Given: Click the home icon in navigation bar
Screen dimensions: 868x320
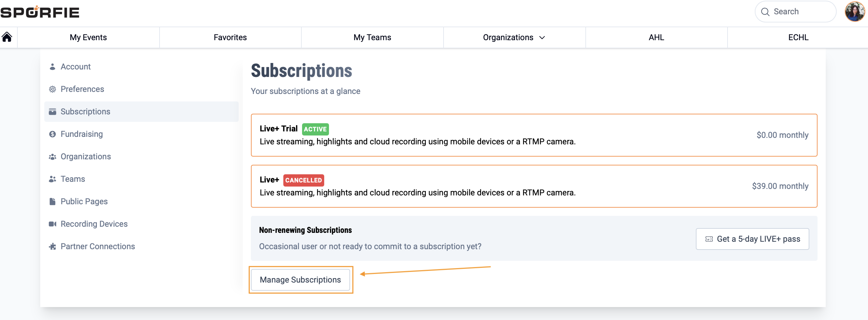Looking at the screenshot, I should [7, 37].
